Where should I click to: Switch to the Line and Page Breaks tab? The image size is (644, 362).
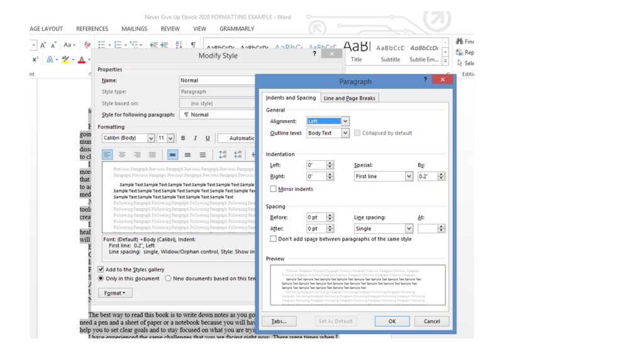350,97
